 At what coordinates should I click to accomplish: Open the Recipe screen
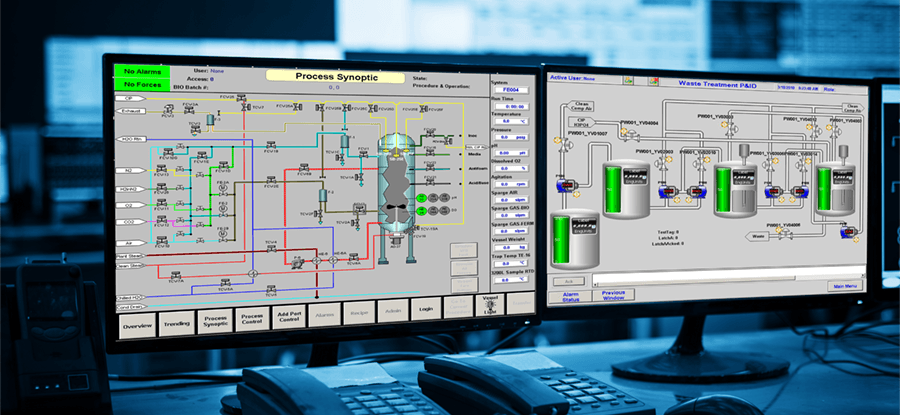coord(359,312)
